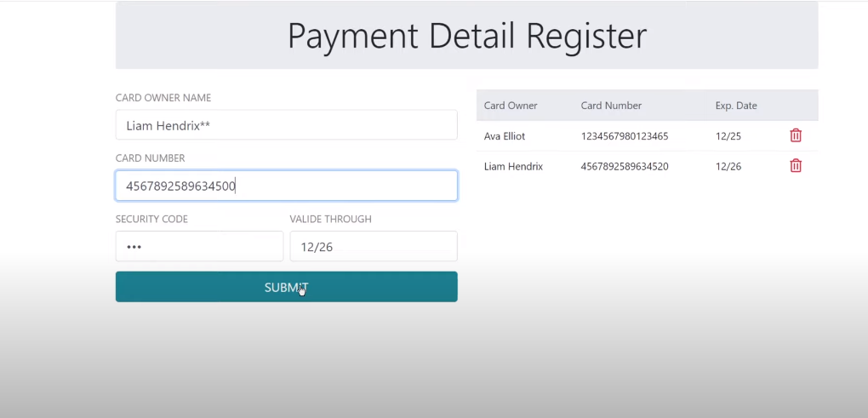868x418 pixels.
Task: Delete Ava Elliot's card with trash icon
Action: point(796,135)
